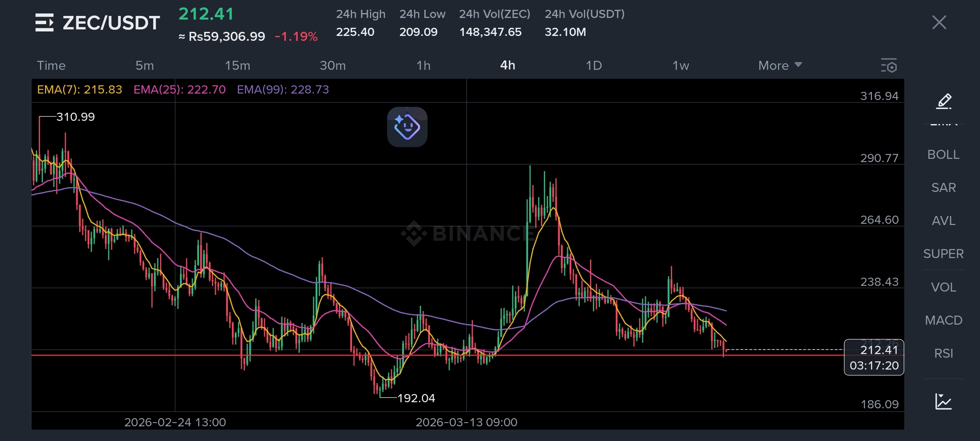The image size is (980, 441).
Task: Open chart settings icon beside More
Action: 889,66
